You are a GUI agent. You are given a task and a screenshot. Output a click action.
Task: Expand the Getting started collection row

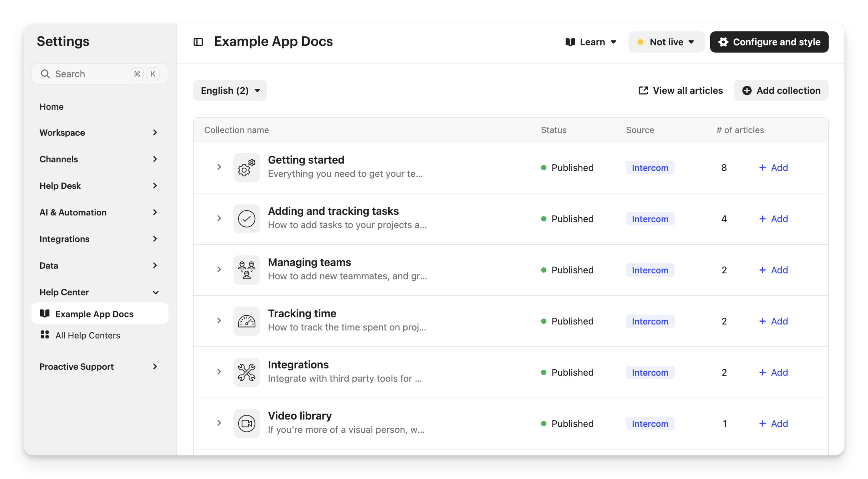(219, 167)
